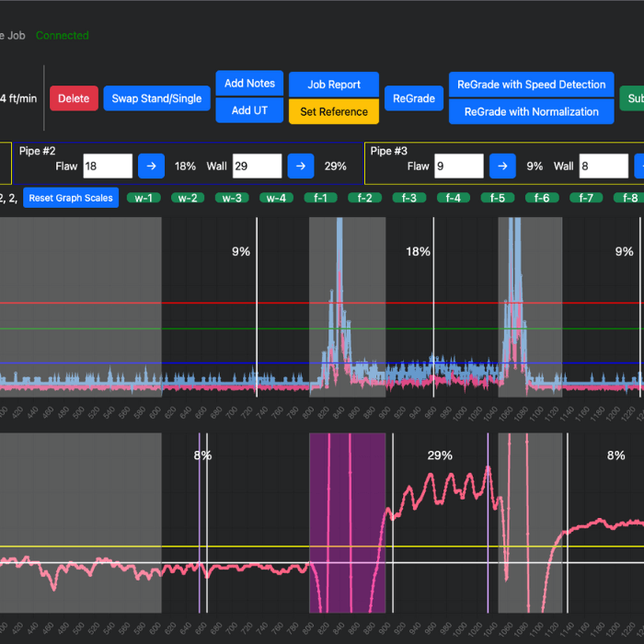
Task: Click the 29% label on wall graph
Action: [x=440, y=455]
